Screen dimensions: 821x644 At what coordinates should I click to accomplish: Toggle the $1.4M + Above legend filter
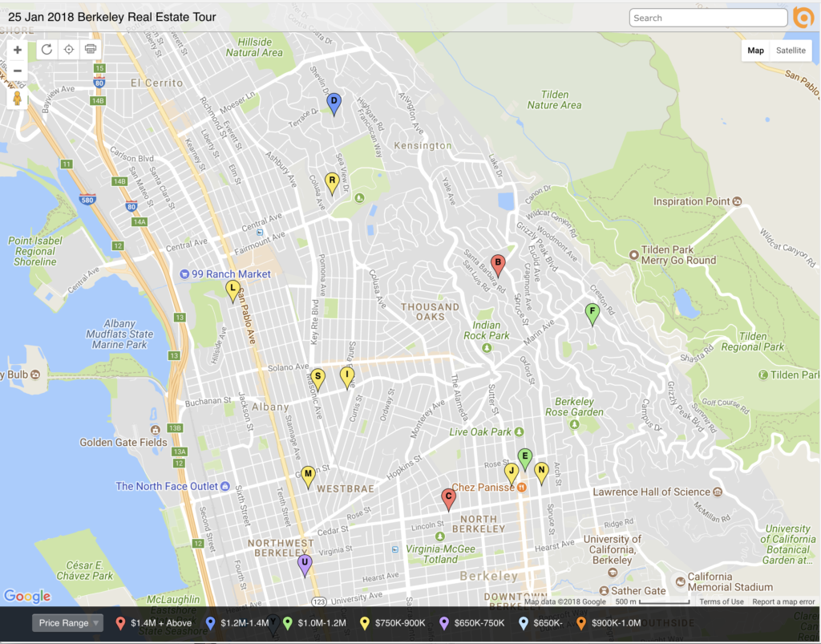pos(156,623)
